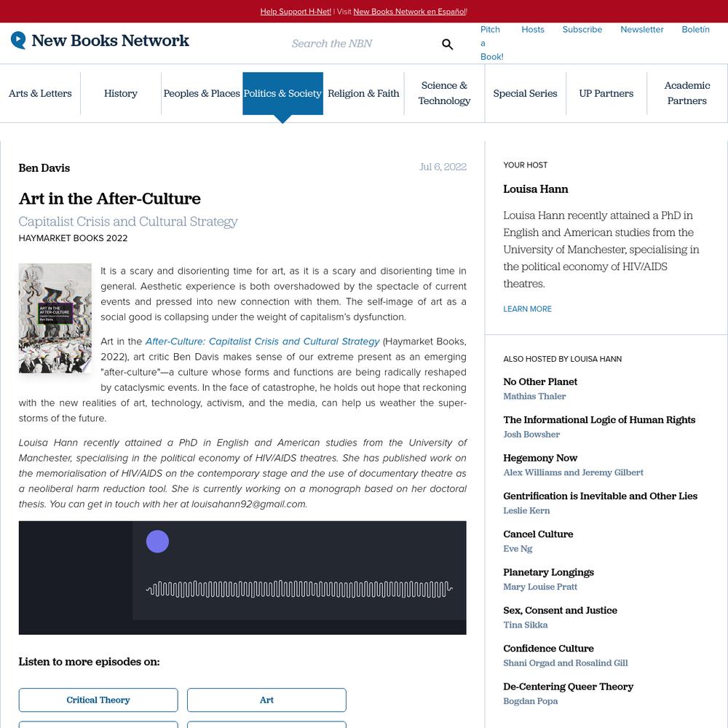
Task: Click the search magnifier icon
Action: coord(447,44)
